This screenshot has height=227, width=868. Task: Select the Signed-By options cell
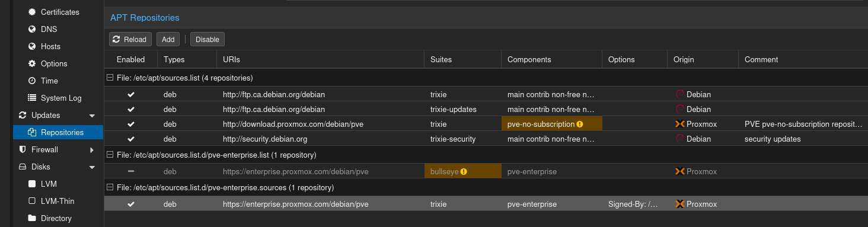coord(634,204)
